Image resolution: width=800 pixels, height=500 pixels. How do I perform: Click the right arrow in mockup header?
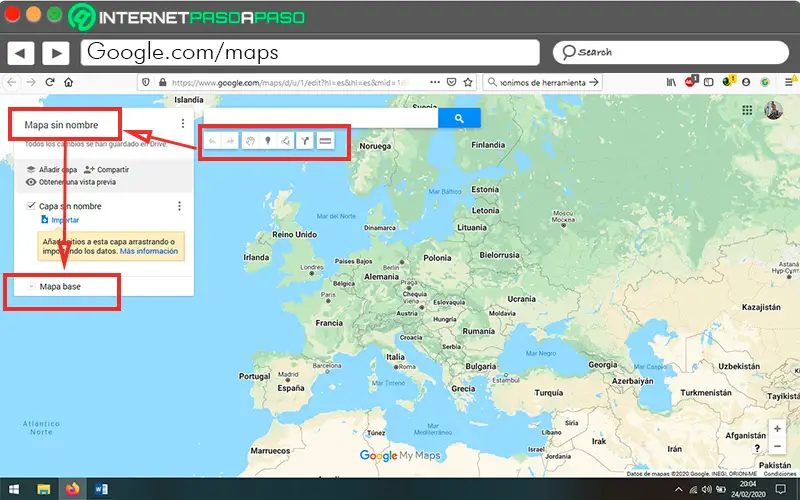tap(56, 53)
